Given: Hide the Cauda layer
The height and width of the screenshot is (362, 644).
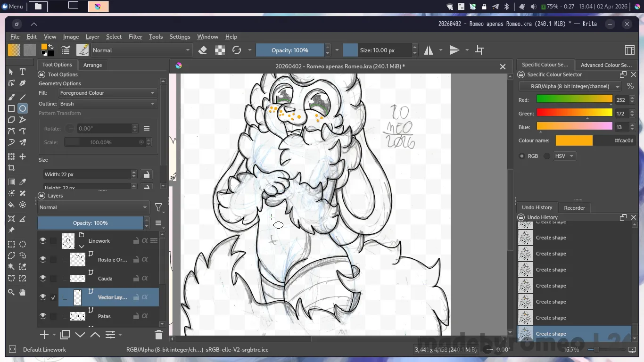Looking at the screenshot, I should [43, 278].
